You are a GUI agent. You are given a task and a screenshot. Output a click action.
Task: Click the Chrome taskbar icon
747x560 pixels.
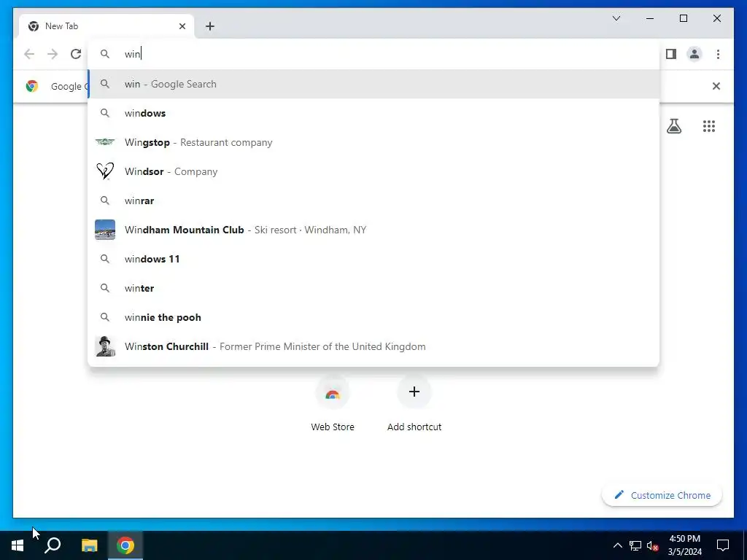125,545
